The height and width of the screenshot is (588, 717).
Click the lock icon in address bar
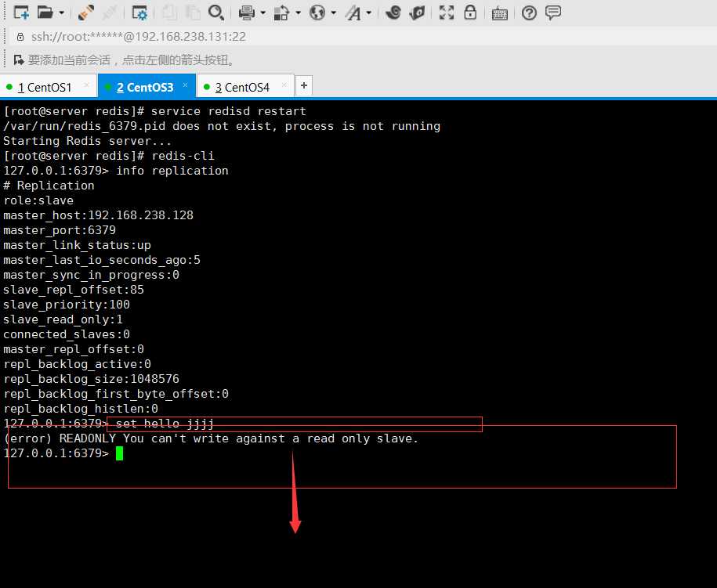tap(20, 37)
